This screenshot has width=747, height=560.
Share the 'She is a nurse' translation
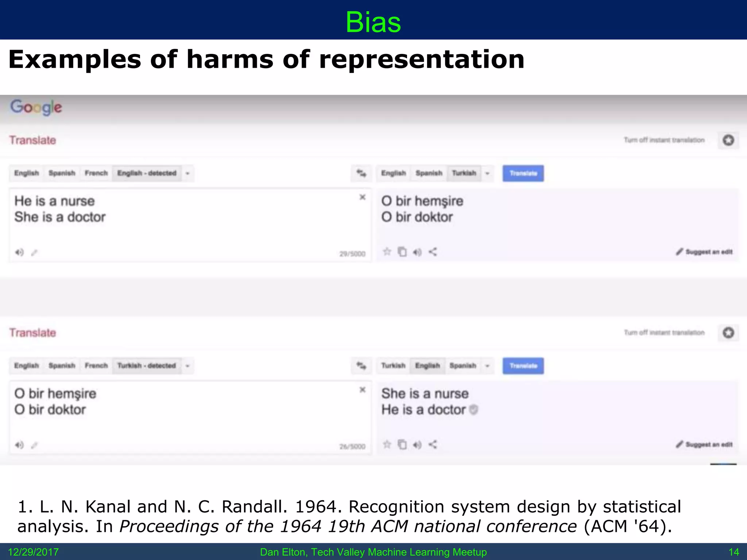coord(433,444)
